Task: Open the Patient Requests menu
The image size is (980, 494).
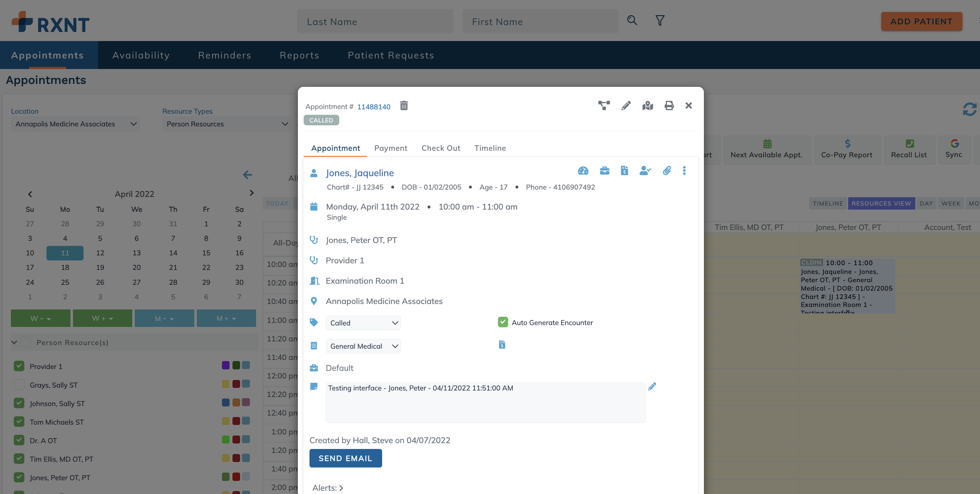Action: 391,55
